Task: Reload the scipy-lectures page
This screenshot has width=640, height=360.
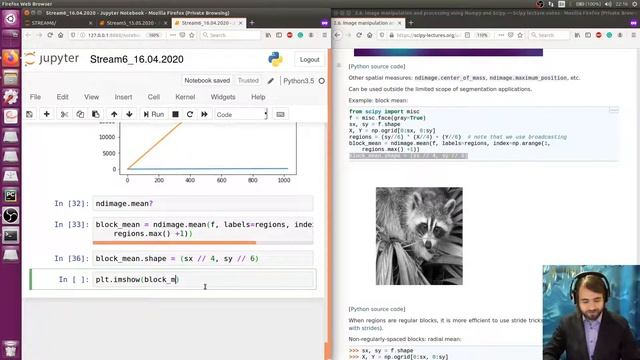Action: [x=359, y=35]
